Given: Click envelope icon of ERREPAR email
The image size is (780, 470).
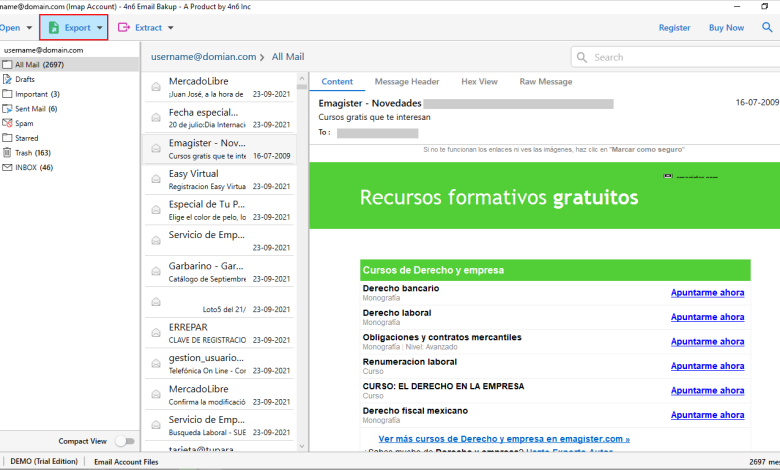Looking at the screenshot, I should tap(156, 333).
